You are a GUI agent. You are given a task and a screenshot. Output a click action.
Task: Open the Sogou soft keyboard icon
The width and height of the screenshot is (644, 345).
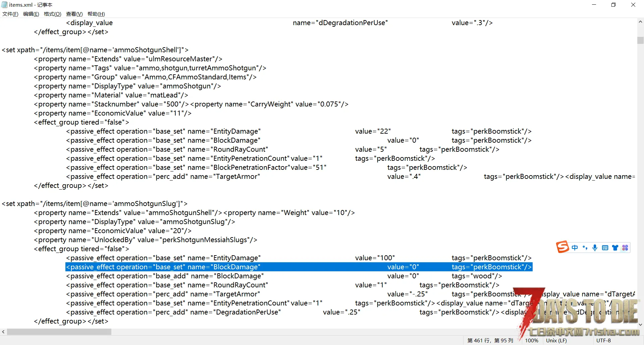[605, 248]
